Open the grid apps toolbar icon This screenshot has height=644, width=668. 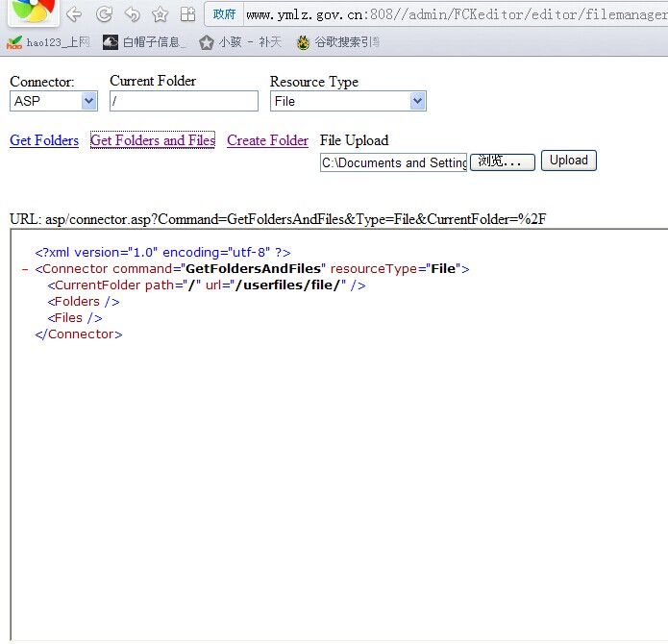pyautogui.click(x=187, y=14)
